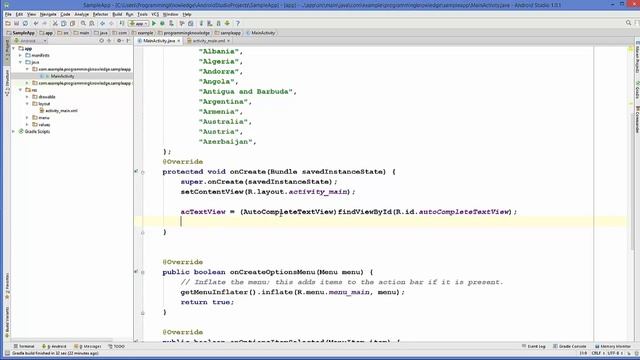Click the override gutter icon beside onCreate
Screen dimensions: 640x360
(x=136, y=172)
